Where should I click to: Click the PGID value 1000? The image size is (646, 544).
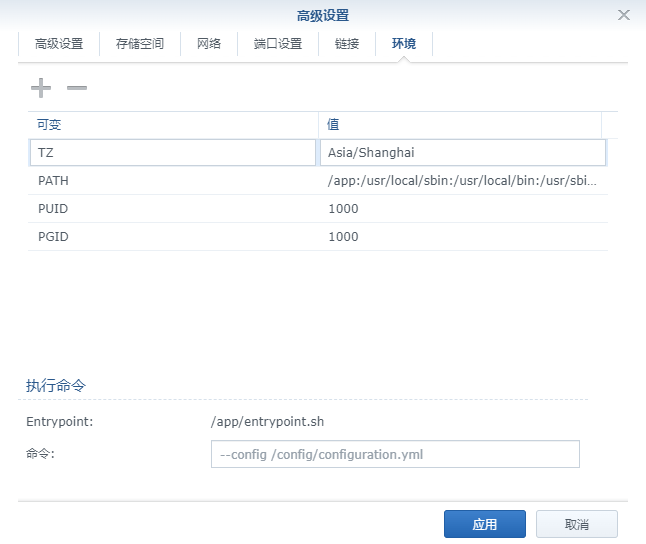tap(343, 237)
